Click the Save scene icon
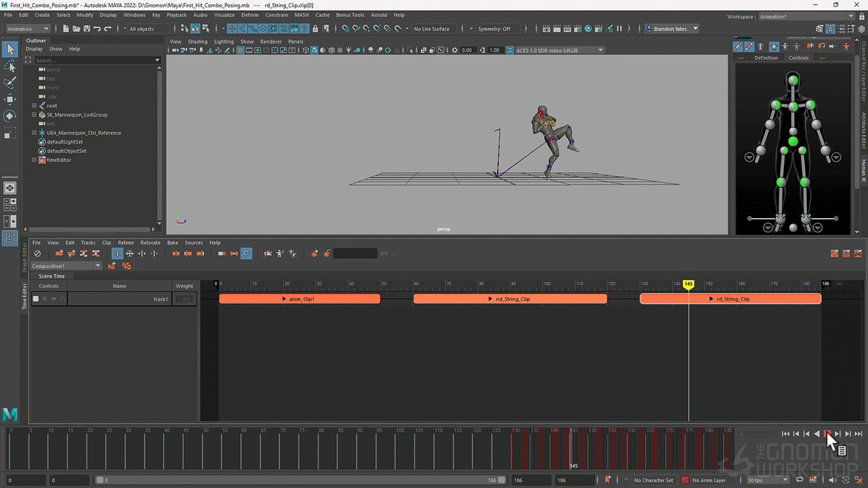868x488 pixels. point(86,28)
